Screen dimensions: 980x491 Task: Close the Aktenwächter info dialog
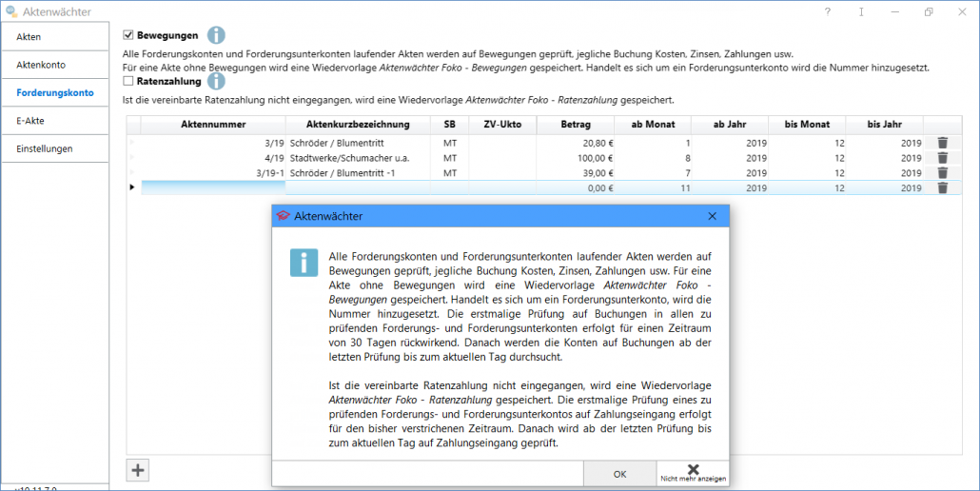(x=712, y=216)
